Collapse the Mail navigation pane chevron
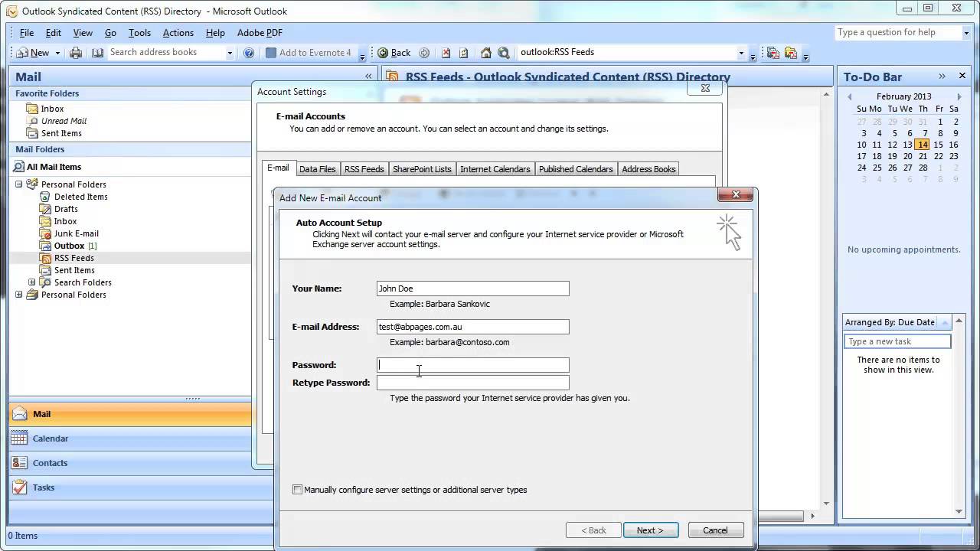 368,77
